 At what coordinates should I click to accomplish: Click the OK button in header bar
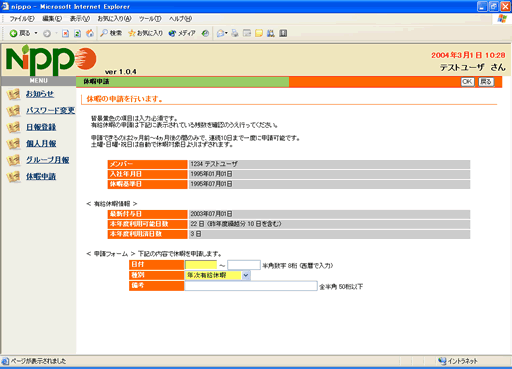tap(467, 82)
